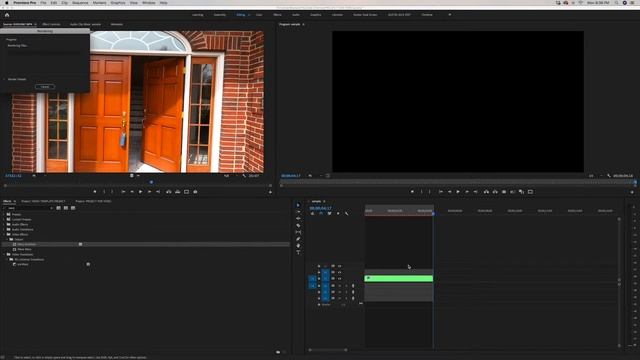Open the Markers menu
Viewport: 640px width, 360px height.
pos(99,3)
